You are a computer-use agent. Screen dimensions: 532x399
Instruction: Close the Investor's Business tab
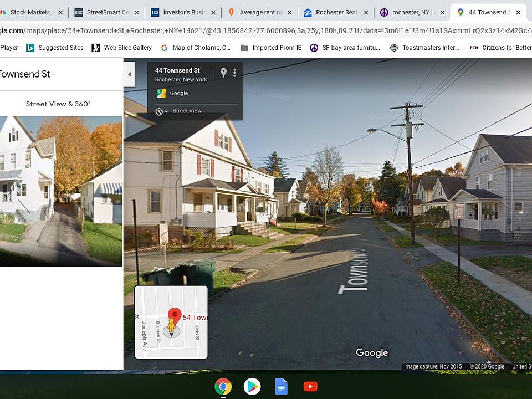(x=213, y=13)
